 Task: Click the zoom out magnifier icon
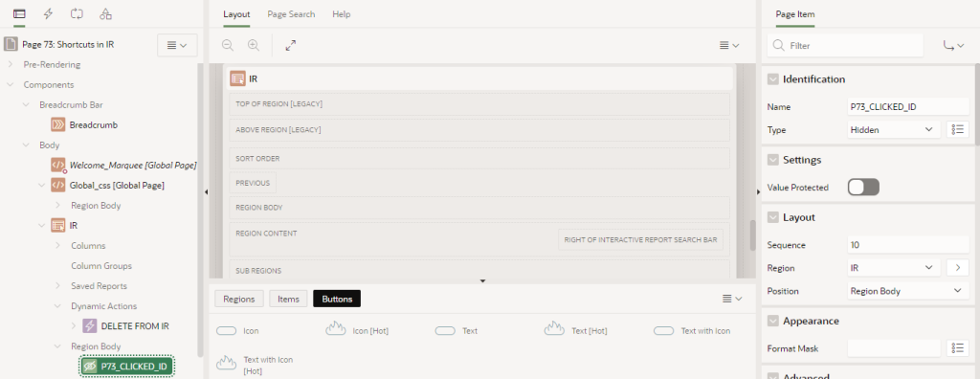tap(228, 45)
